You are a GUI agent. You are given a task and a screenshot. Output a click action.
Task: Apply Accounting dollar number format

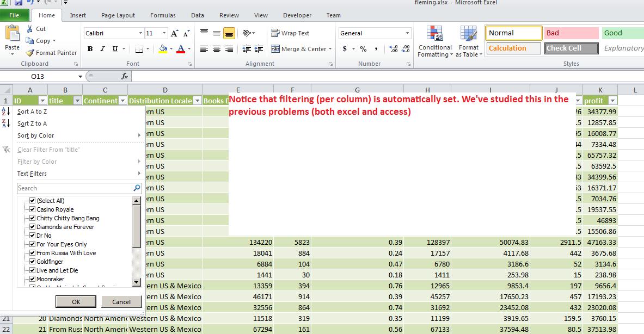[345, 49]
